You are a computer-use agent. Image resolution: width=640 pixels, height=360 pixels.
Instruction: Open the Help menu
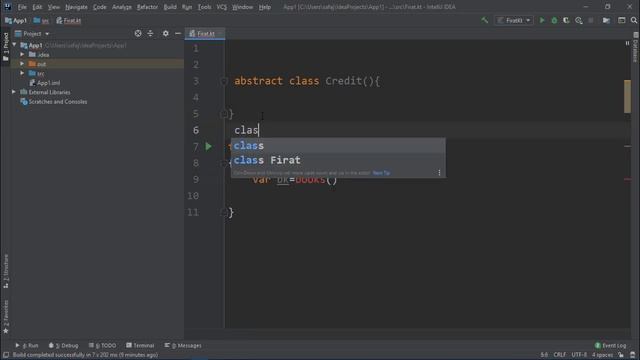(x=264, y=7)
